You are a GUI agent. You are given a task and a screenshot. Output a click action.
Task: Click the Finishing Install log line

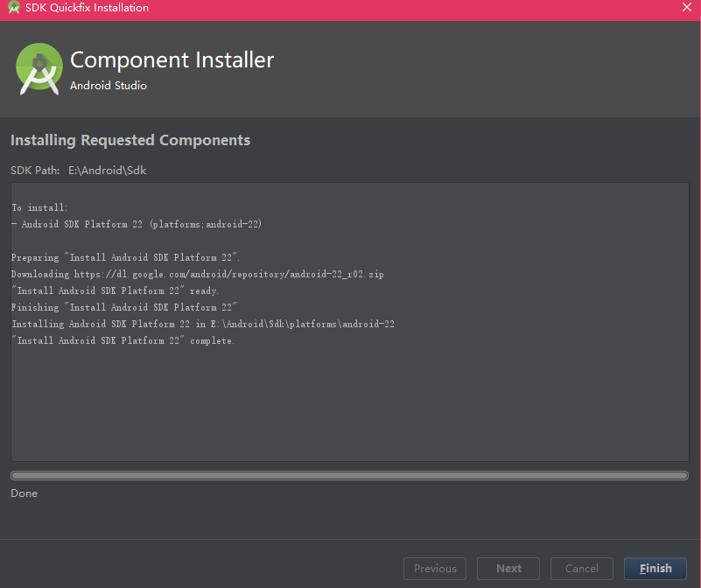tap(124, 307)
